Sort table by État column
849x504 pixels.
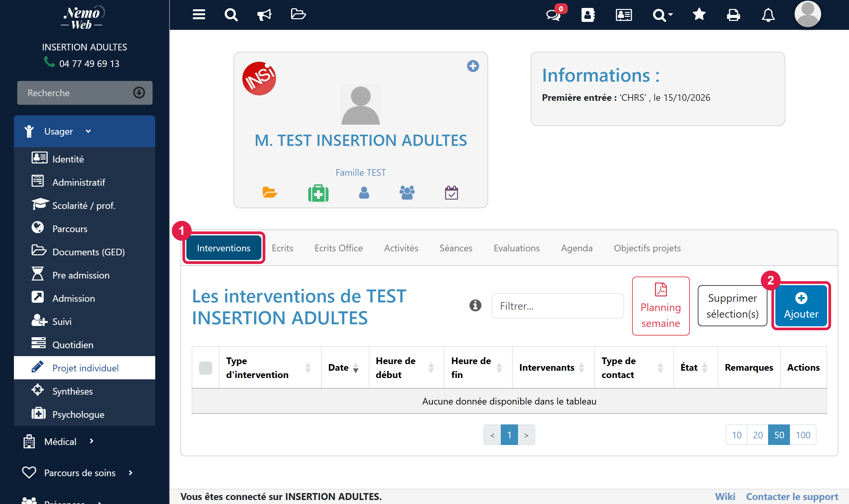pyautogui.click(x=695, y=368)
